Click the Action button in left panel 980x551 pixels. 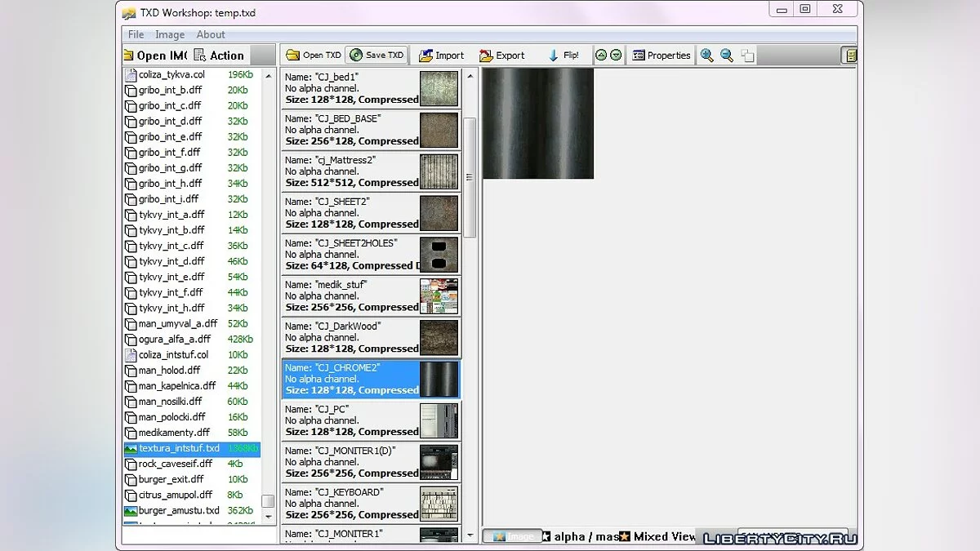(219, 56)
